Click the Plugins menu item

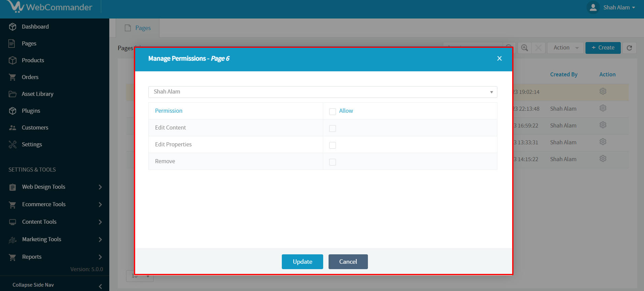tap(31, 111)
